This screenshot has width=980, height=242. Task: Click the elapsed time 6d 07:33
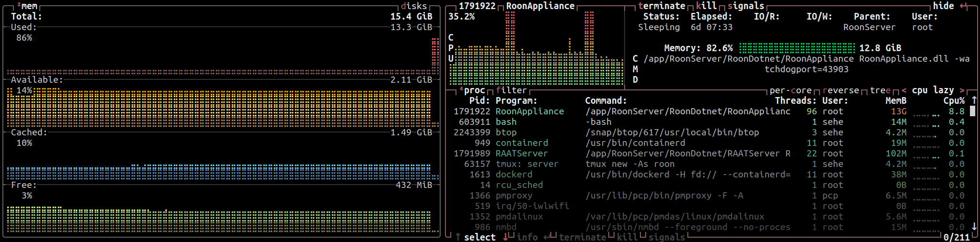(711, 27)
